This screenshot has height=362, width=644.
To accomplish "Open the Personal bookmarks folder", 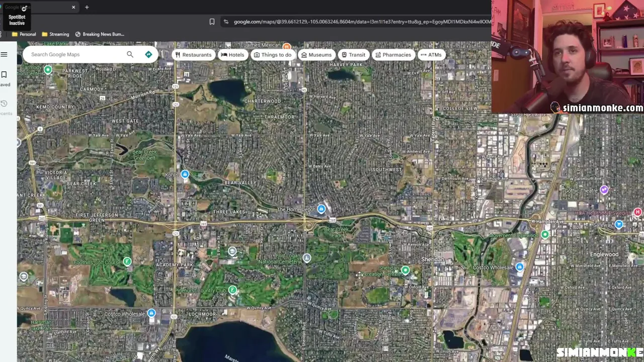I will pos(24,34).
